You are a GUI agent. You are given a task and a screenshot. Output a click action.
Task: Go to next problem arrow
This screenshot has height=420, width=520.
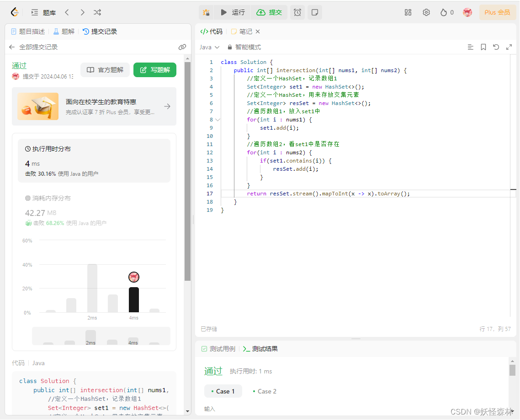pos(82,13)
